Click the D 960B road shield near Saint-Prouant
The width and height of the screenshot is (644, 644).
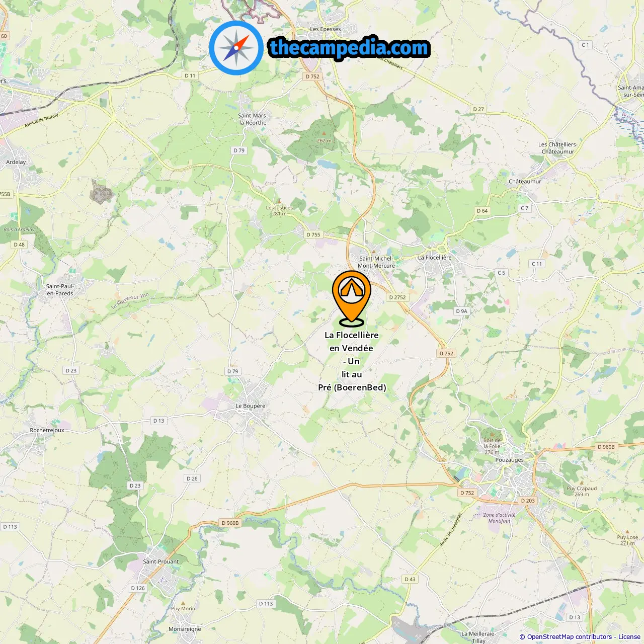(230, 523)
